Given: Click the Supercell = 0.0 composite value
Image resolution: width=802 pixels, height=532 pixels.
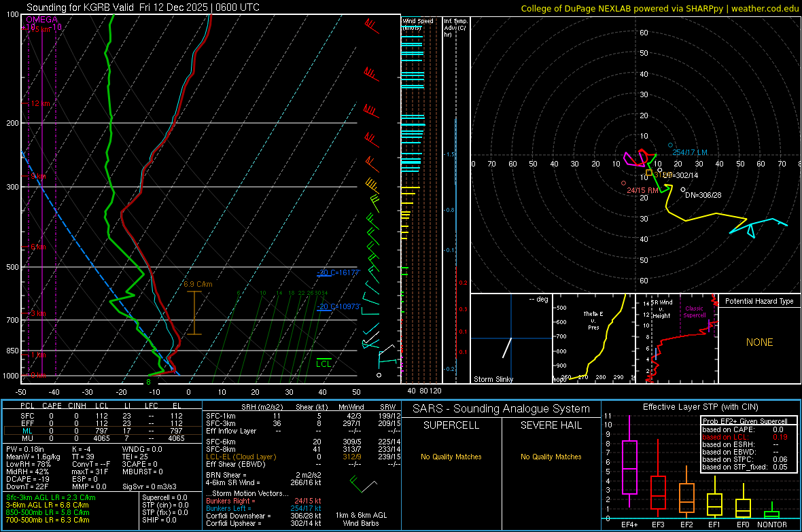Looking at the screenshot, I should click(x=165, y=497).
